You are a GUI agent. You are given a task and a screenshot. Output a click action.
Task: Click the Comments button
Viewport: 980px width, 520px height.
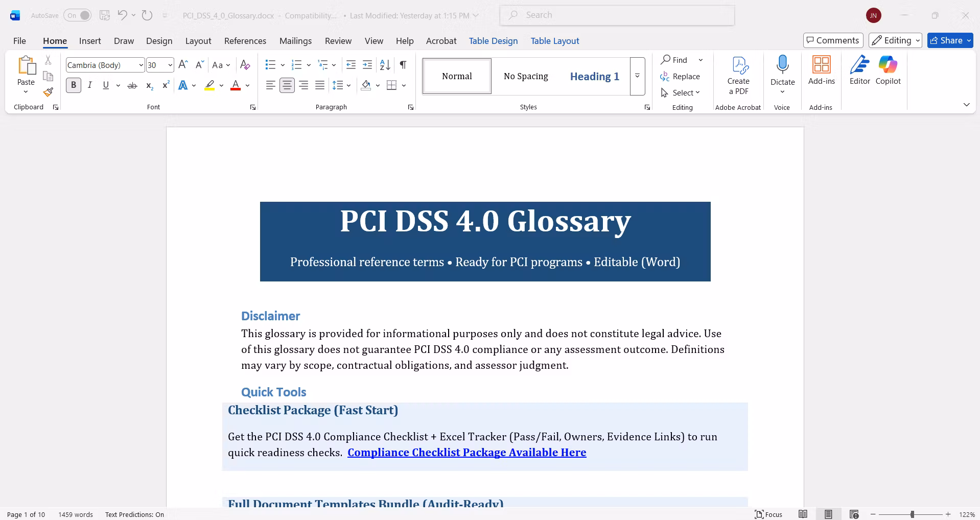pyautogui.click(x=833, y=40)
